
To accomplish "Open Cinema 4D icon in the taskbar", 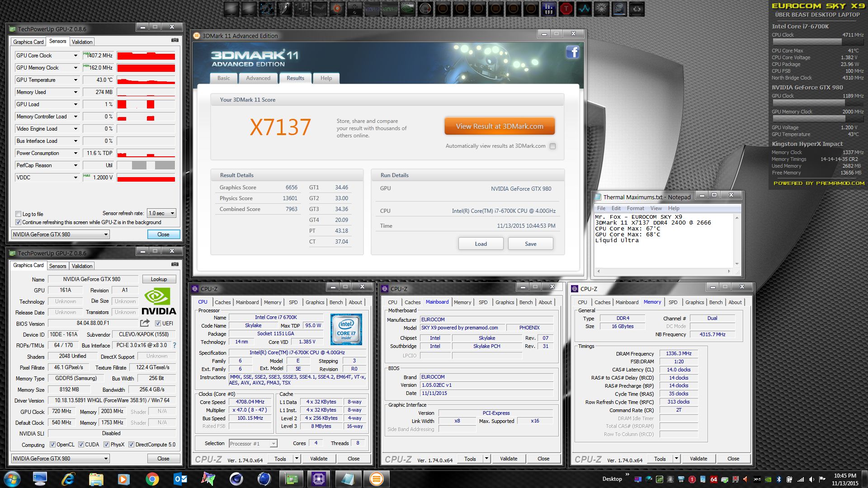I will [236, 479].
